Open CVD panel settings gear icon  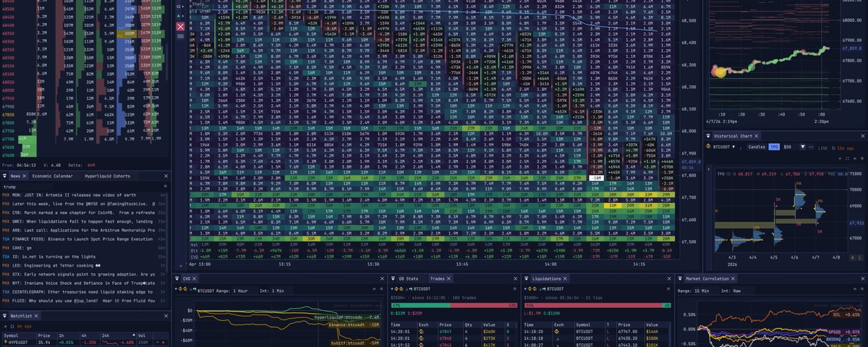[x=381, y=289]
